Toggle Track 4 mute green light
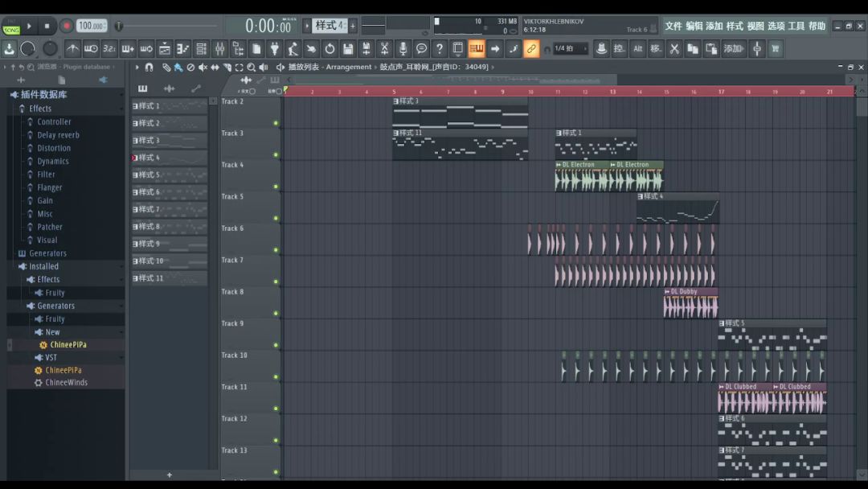 276,187
